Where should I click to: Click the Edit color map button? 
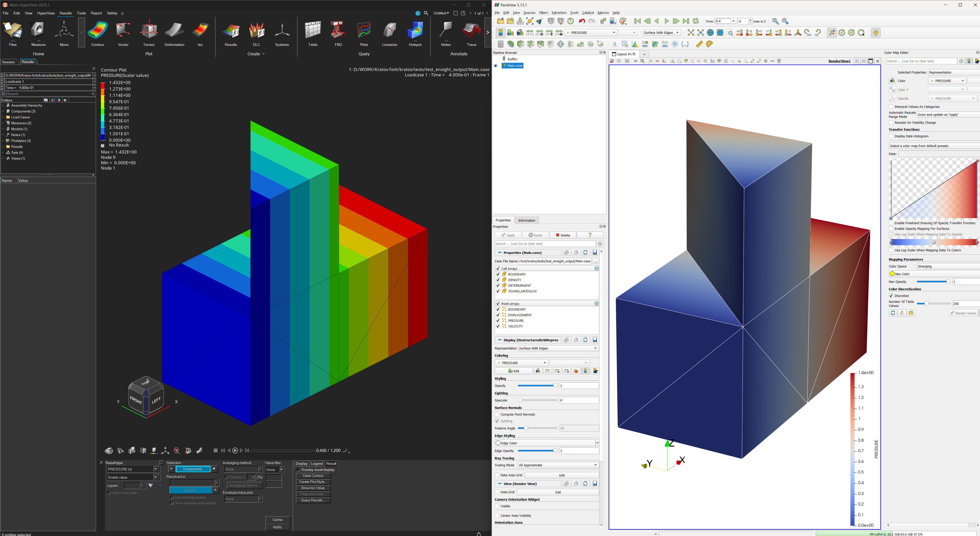pos(514,371)
